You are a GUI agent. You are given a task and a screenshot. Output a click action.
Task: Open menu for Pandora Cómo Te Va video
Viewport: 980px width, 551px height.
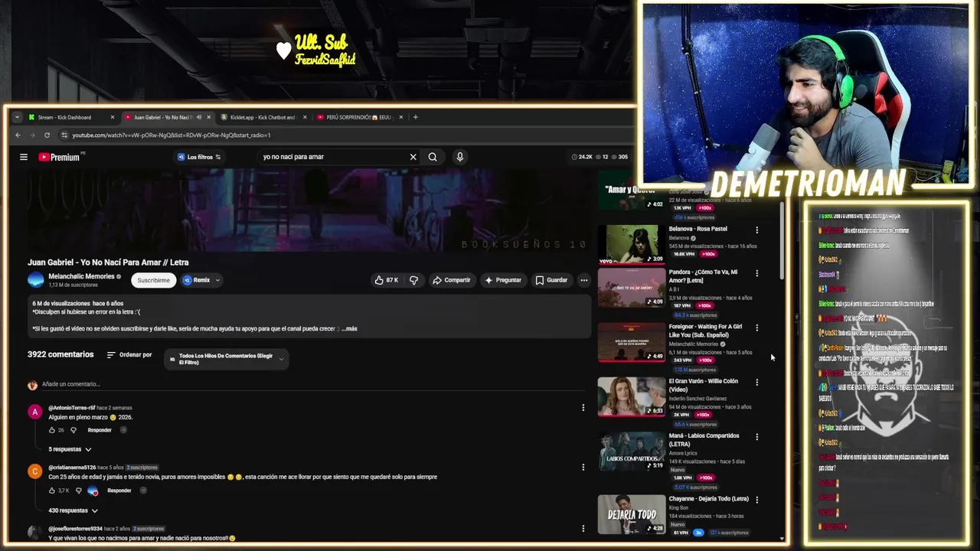[x=756, y=273]
